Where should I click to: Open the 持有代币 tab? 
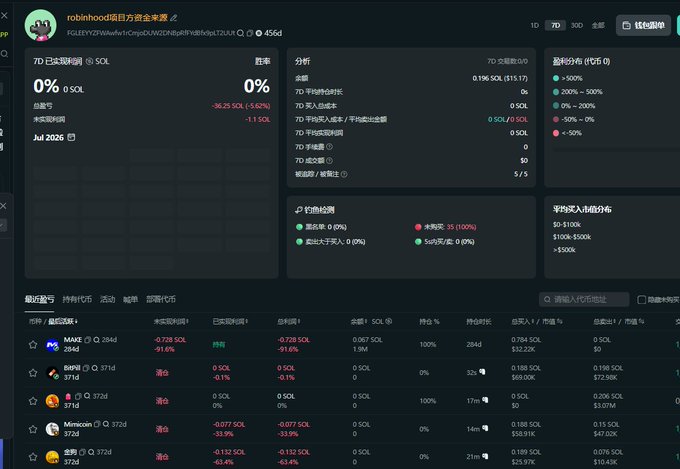(x=77, y=299)
